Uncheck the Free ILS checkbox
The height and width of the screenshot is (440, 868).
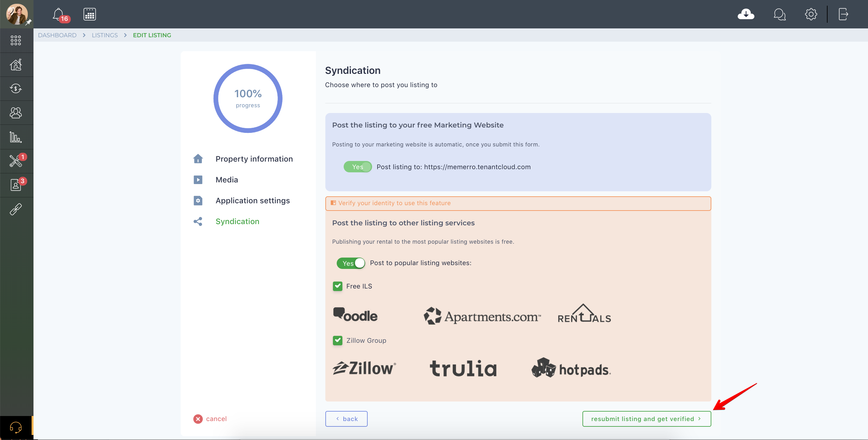pyautogui.click(x=337, y=286)
